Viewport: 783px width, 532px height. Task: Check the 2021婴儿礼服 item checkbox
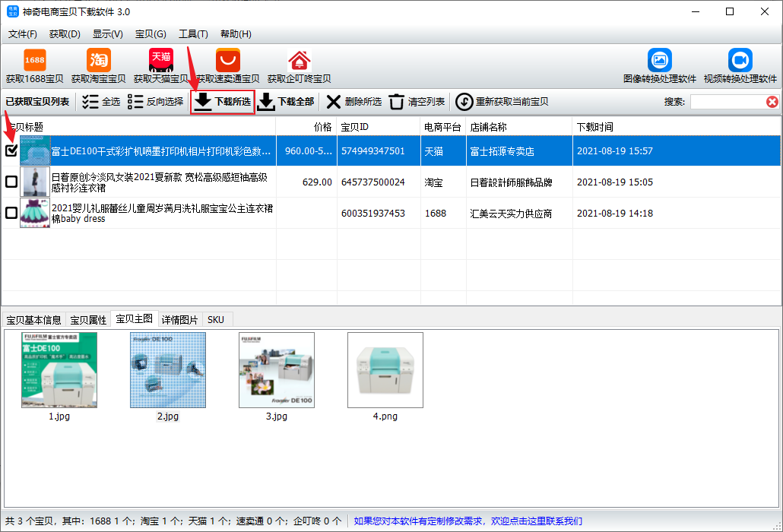tap(11, 213)
